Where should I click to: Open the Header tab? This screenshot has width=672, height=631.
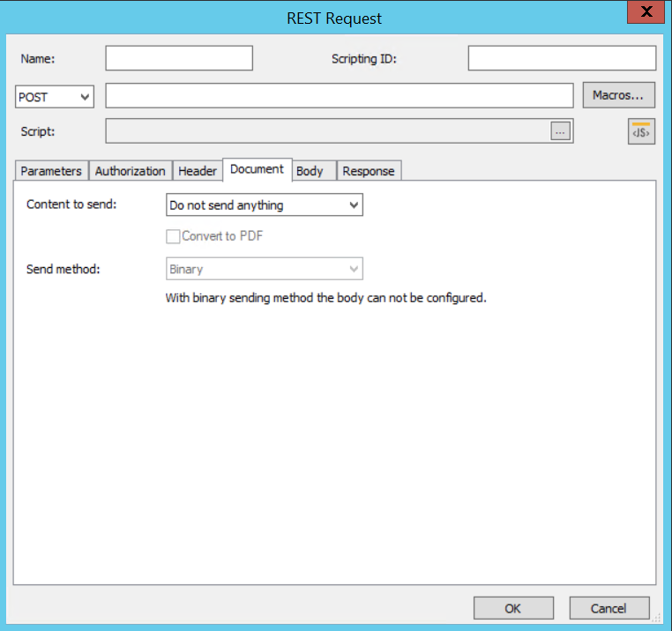(x=198, y=171)
